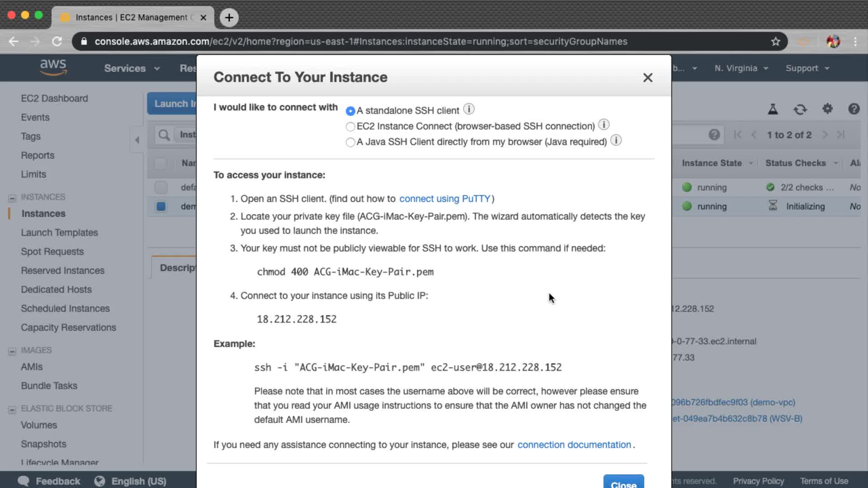The image size is (868, 488).
Task: Select EC2 Instance Connect radio option
Action: pyautogui.click(x=350, y=127)
